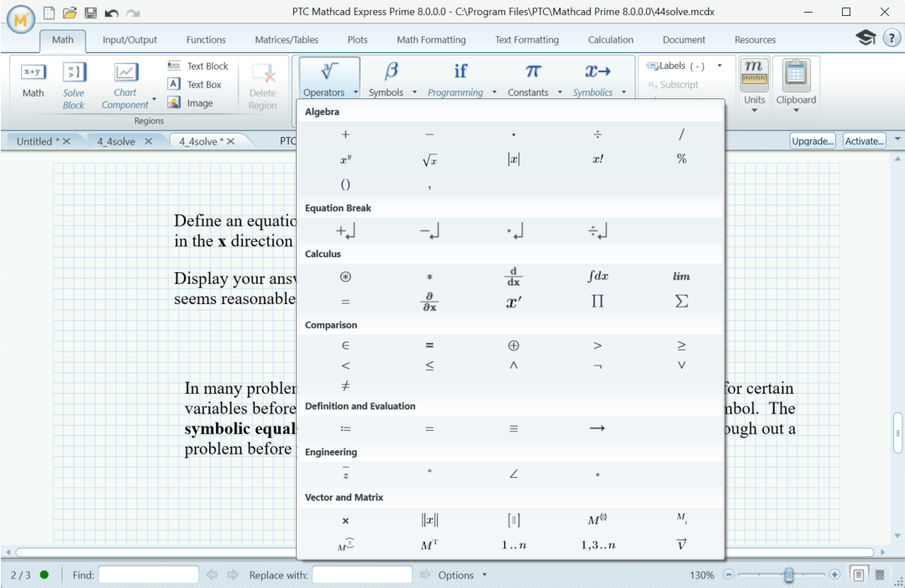Viewport: 905px width, 588px height.
Task: Insert the division ÷ operator
Action: click(x=597, y=134)
